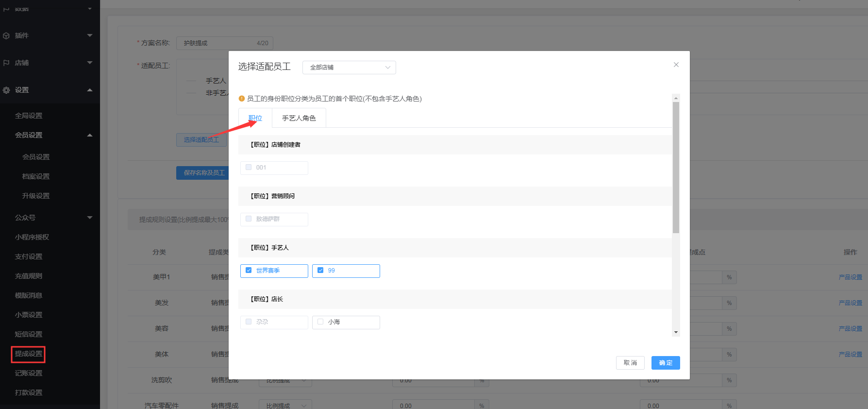Image resolution: width=868 pixels, height=409 pixels.
Task: Open 支付设置 in sidebar
Action: click(29, 256)
